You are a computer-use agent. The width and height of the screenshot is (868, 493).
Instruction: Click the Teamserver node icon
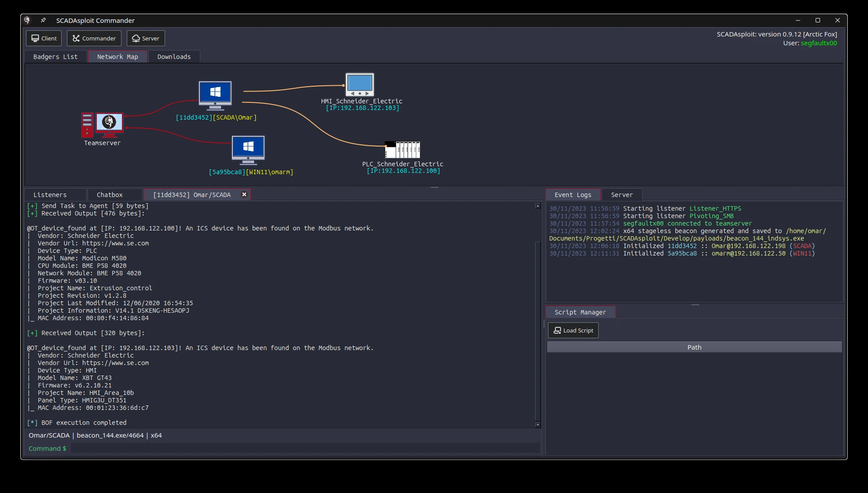[102, 125]
